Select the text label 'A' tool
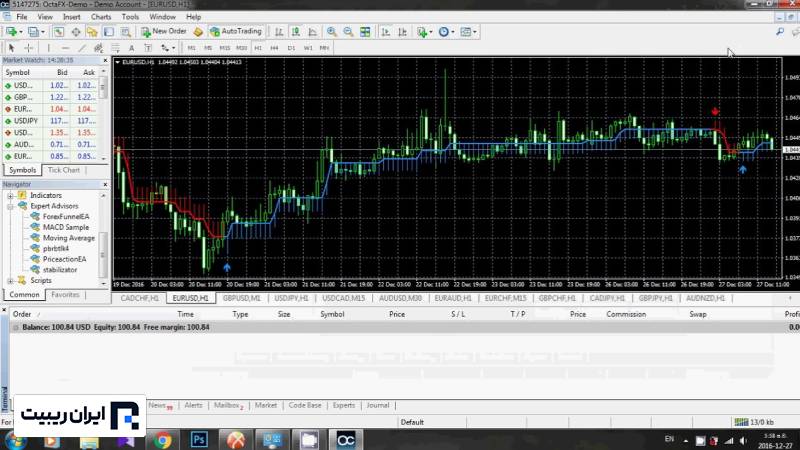Image resolution: width=800 pixels, height=450 pixels. click(x=133, y=47)
